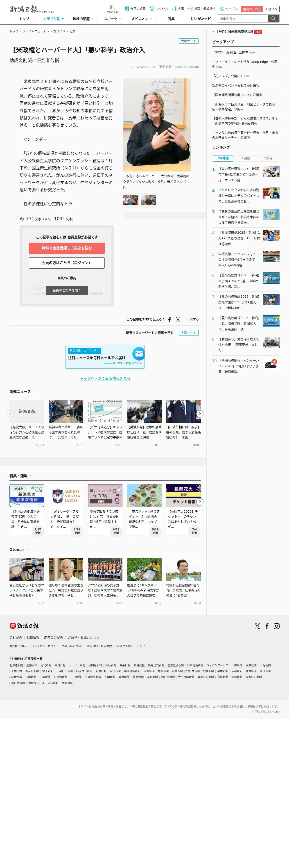This screenshot has height=868, width=289.
Task: Open PDF badge for 号外 日米関税交渉合意
Action: (258, 32)
